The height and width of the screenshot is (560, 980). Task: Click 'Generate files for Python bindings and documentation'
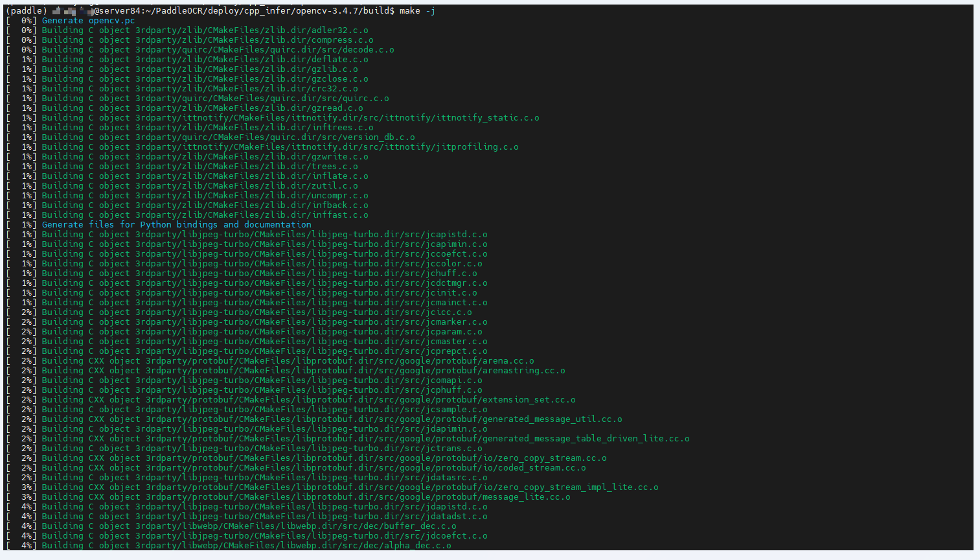pyautogui.click(x=177, y=225)
